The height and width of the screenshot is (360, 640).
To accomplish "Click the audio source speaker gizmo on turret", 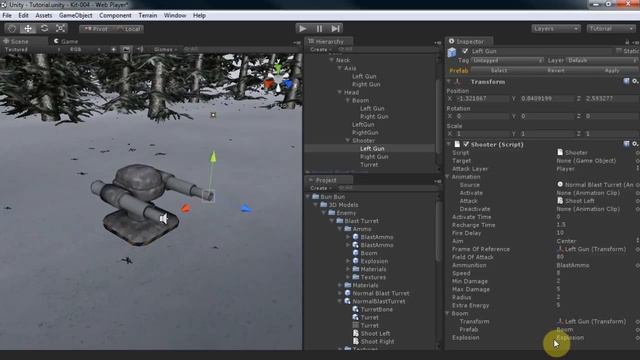I will click(x=164, y=219).
